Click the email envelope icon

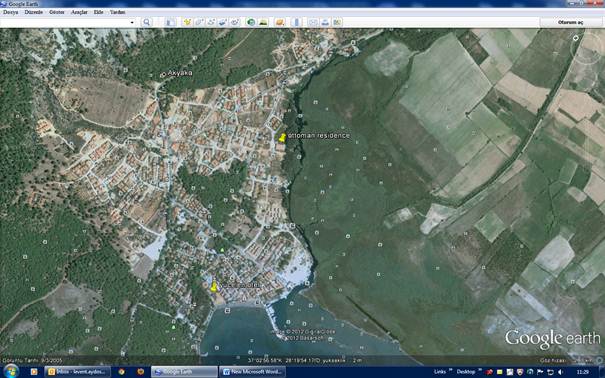[x=313, y=22]
